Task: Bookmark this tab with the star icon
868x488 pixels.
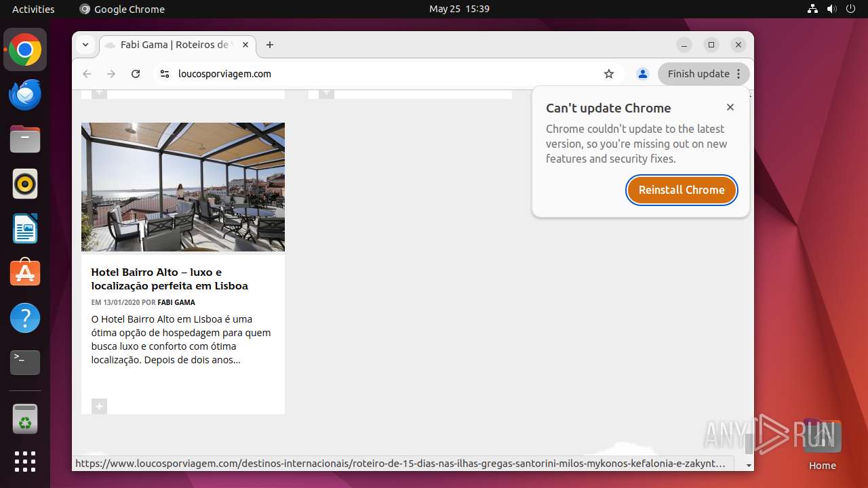Action: [x=609, y=74]
